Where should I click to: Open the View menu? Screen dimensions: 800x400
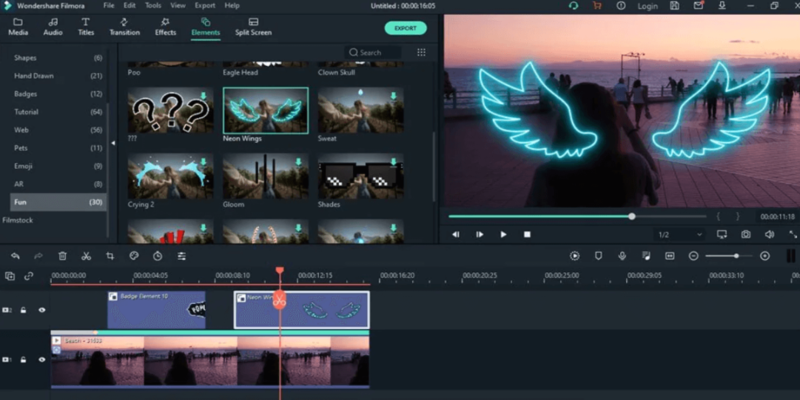[178, 6]
